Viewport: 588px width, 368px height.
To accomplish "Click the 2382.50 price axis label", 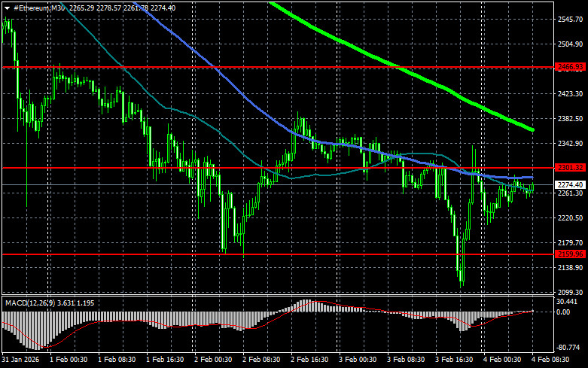I will [x=571, y=118].
